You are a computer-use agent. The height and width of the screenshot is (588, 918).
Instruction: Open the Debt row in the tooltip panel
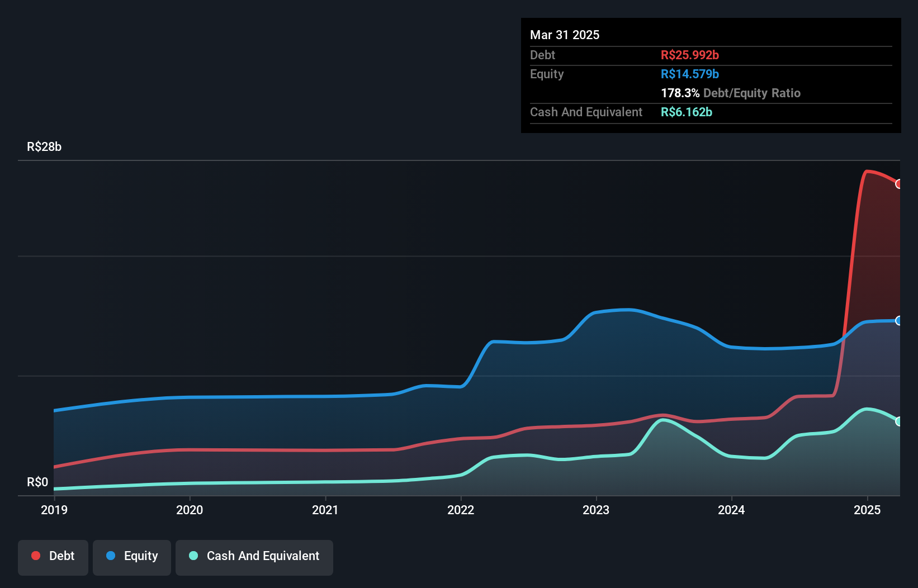click(542, 55)
